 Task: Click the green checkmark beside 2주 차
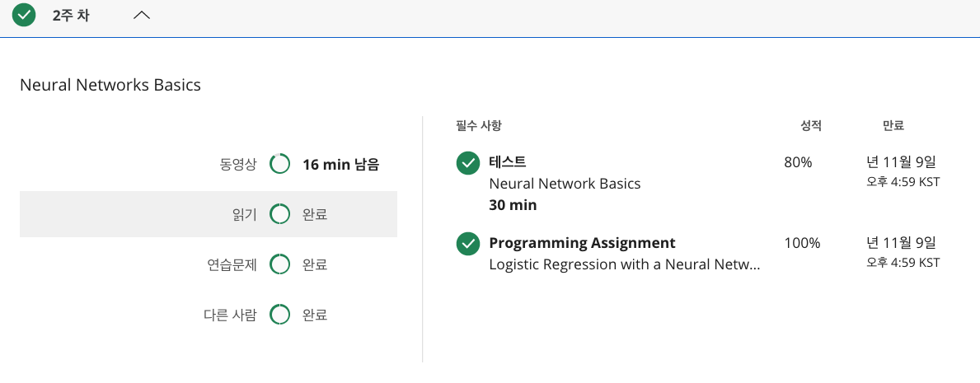click(x=24, y=16)
